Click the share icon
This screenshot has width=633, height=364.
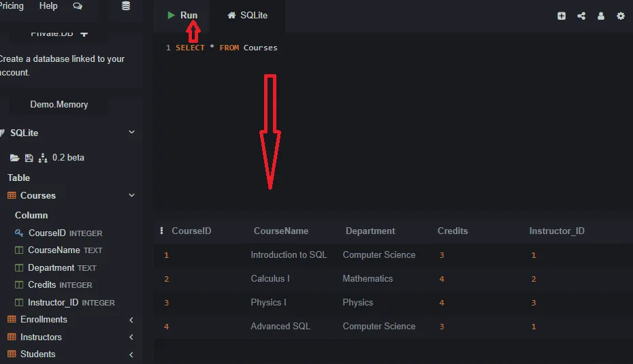(x=581, y=16)
